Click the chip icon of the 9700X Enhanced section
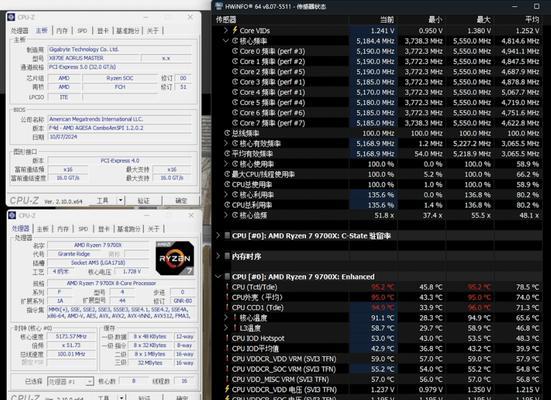Screen dimensions: 551x400 (x=227, y=277)
